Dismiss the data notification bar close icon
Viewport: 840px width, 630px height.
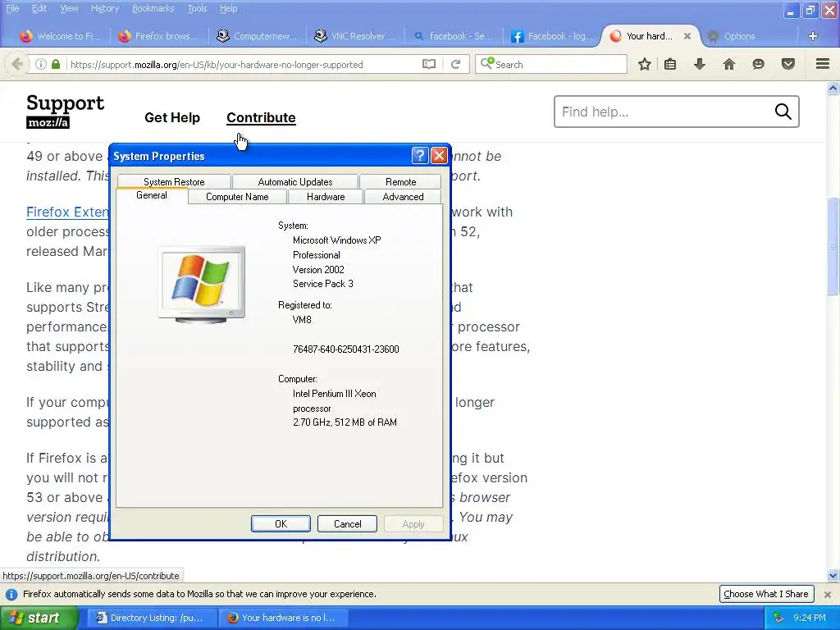(827, 594)
